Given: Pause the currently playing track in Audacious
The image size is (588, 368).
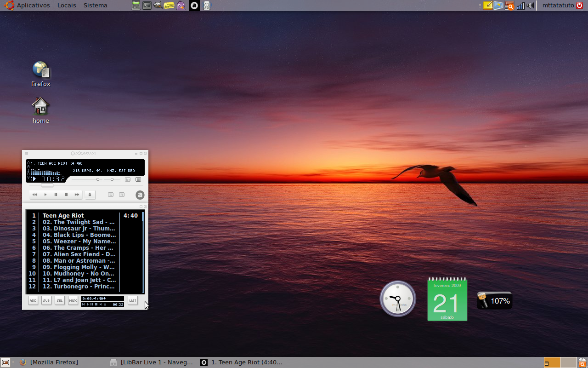Looking at the screenshot, I should coord(56,195).
